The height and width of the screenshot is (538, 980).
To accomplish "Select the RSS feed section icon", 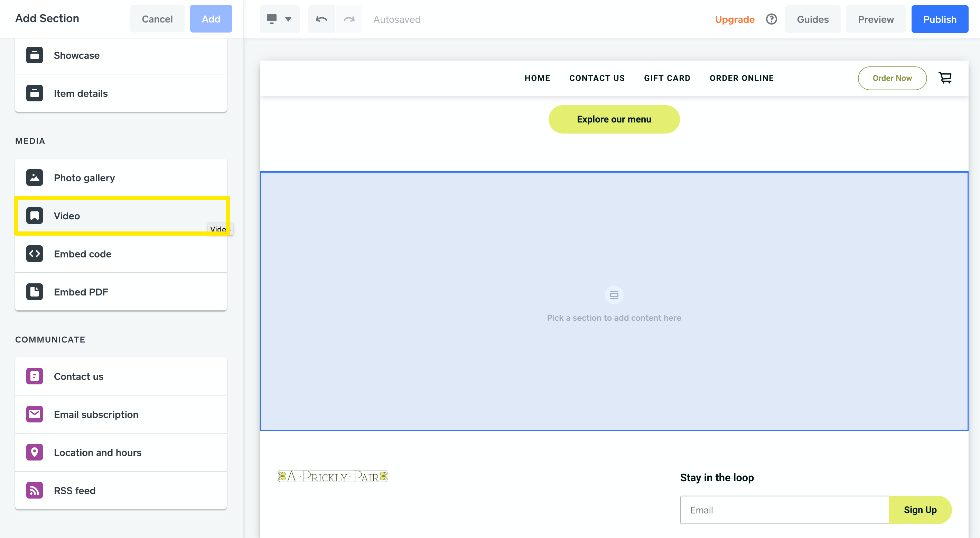I will (34, 490).
